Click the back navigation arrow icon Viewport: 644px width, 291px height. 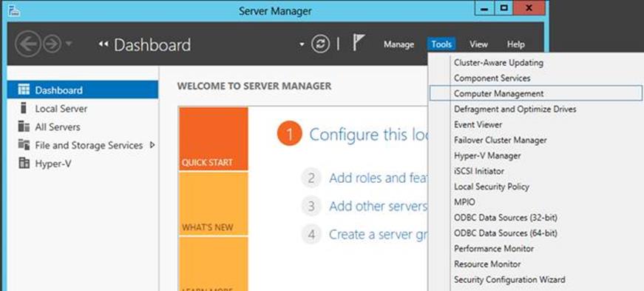(27, 44)
